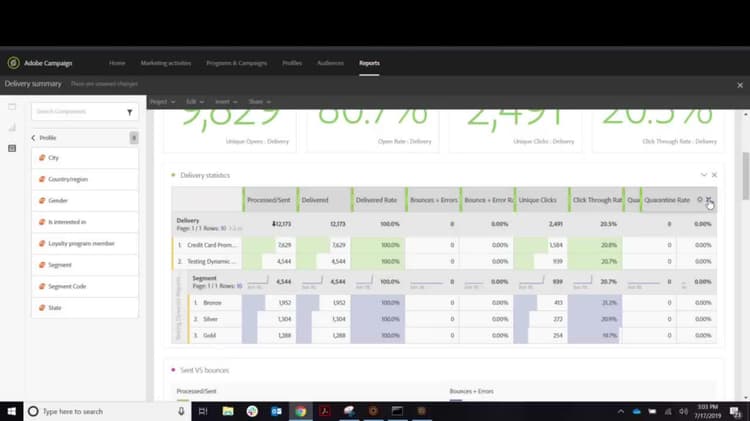Image resolution: width=750 pixels, height=421 pixels.
Task: Open the Marketing activities menu
Action: 165,63
